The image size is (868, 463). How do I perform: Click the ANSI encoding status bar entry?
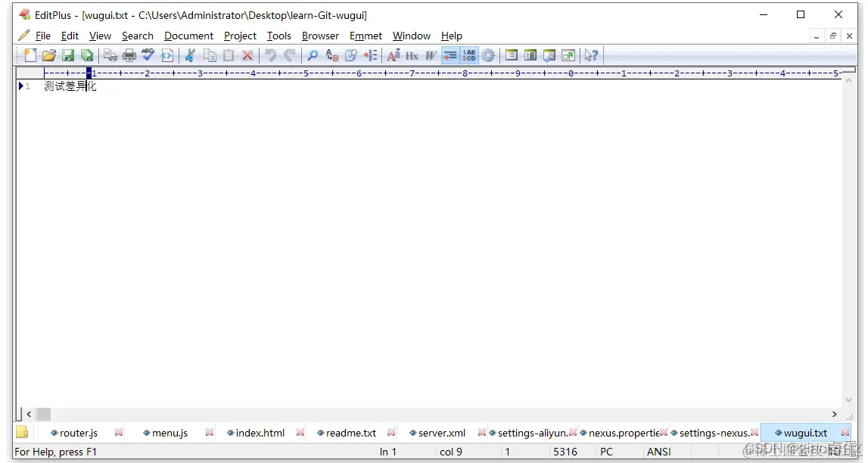pos(658,452)
